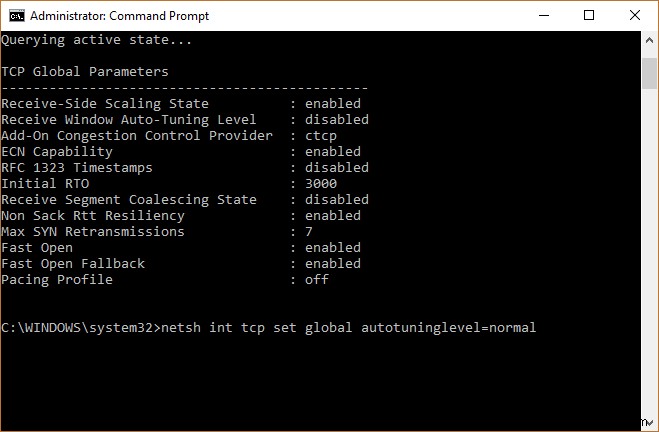The width and height of the screenshot is (659, 432).
Task: Click the 'Querying active state...' line
Action: coord(97,40)
